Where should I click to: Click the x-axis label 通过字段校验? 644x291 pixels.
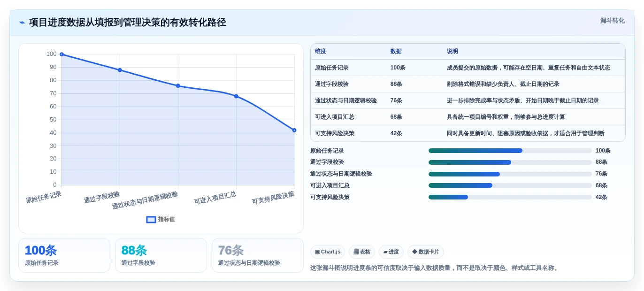(102, 197)
